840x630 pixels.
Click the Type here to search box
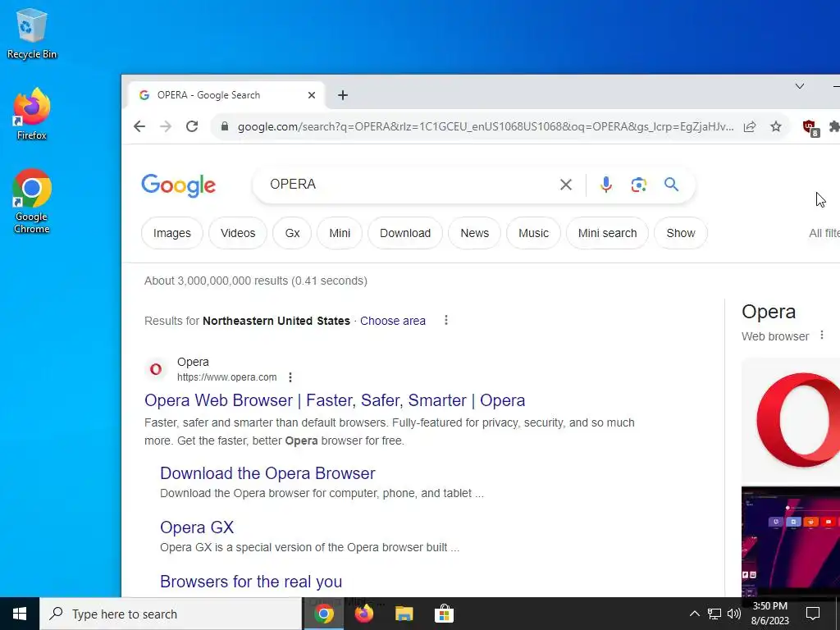171,614
